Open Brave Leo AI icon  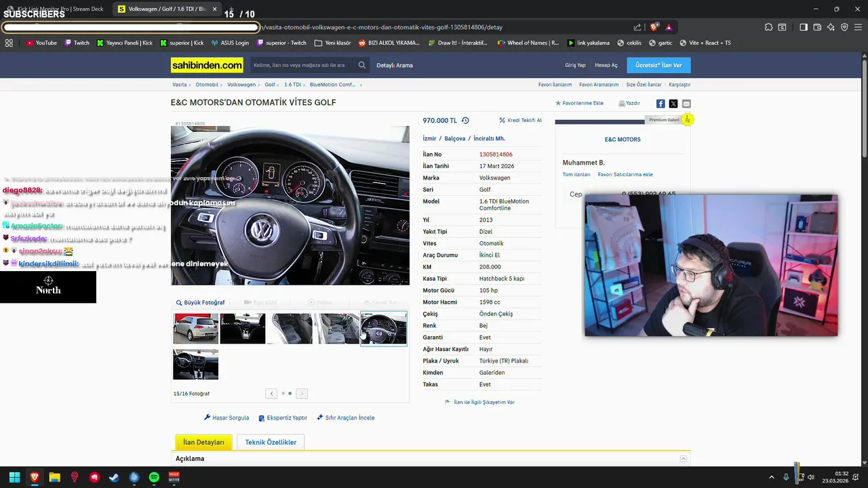click(831, 27)
